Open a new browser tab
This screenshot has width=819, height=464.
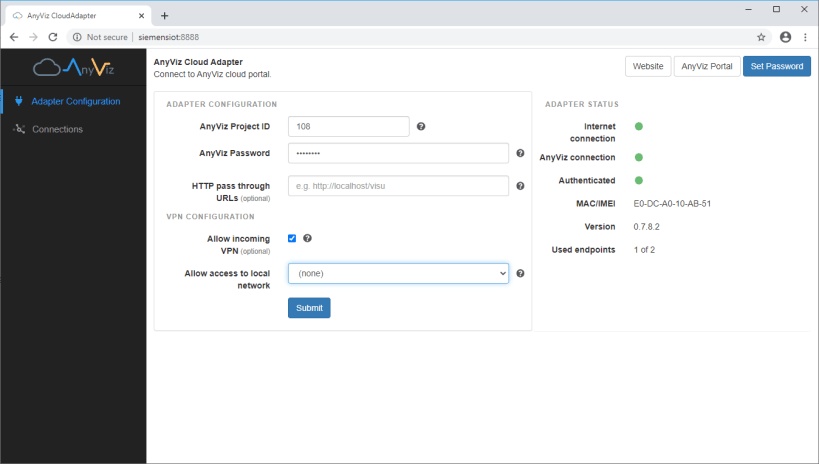[x=165, y=16]
